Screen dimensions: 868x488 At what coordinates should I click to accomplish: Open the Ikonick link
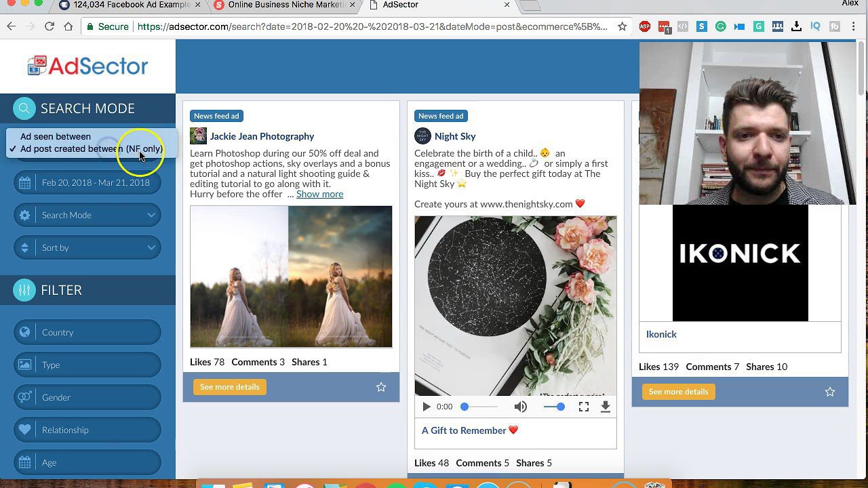[661, 334]
